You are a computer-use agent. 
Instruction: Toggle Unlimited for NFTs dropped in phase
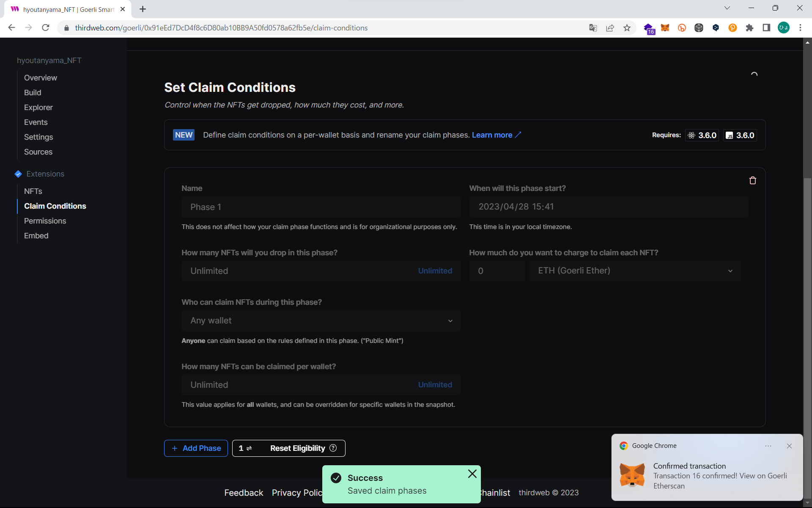click(x=435, y=271)
